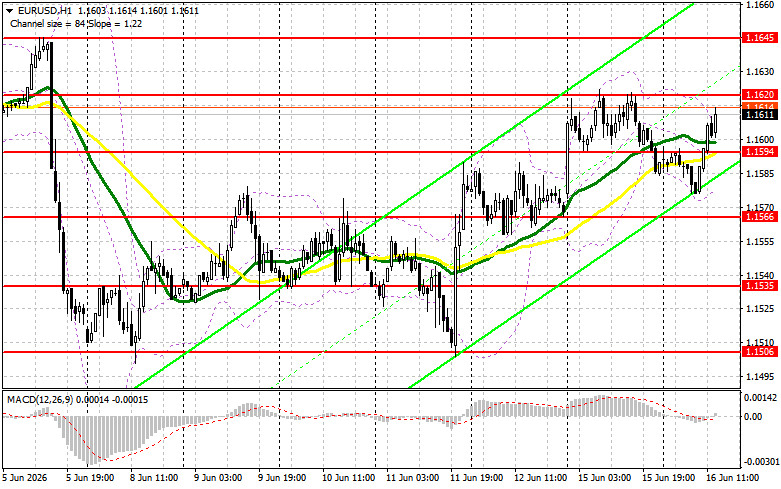Select the 1.1495 price scale value
Image resolution: width=781 pixels, height=489 pixels.
coord(760,376)
